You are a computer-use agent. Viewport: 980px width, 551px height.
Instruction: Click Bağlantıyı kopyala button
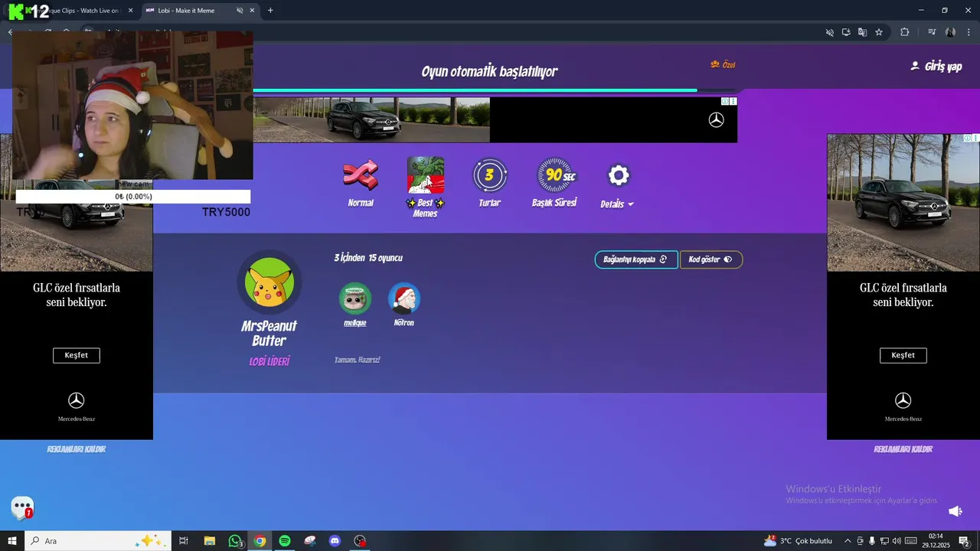coord(635,259)
